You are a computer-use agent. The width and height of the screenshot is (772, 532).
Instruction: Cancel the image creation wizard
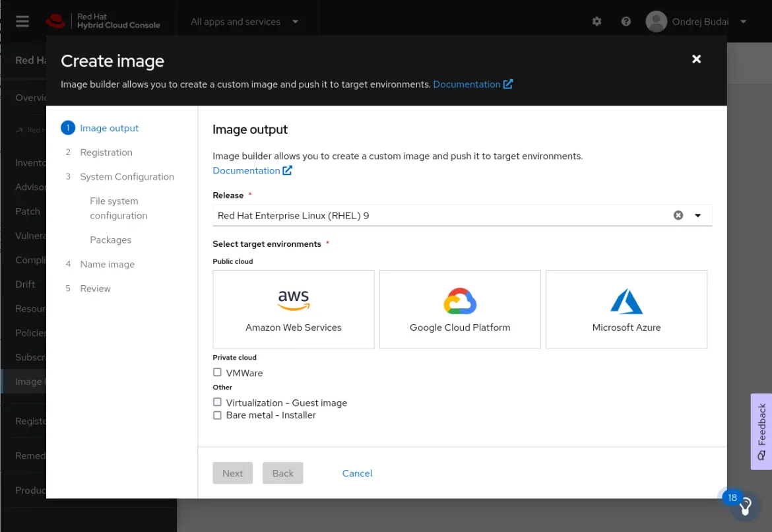357,473
